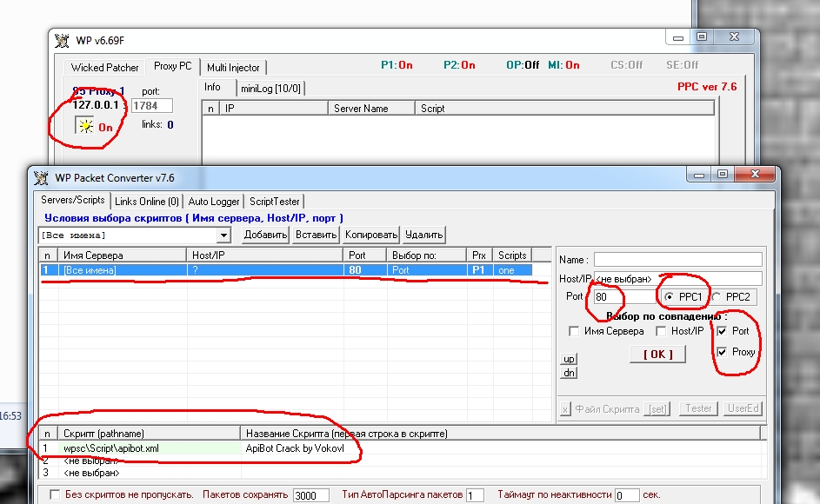Uncheck the Proxy match checkbox
The width and height of the screenshot is (820, 504).
point(722,351)
